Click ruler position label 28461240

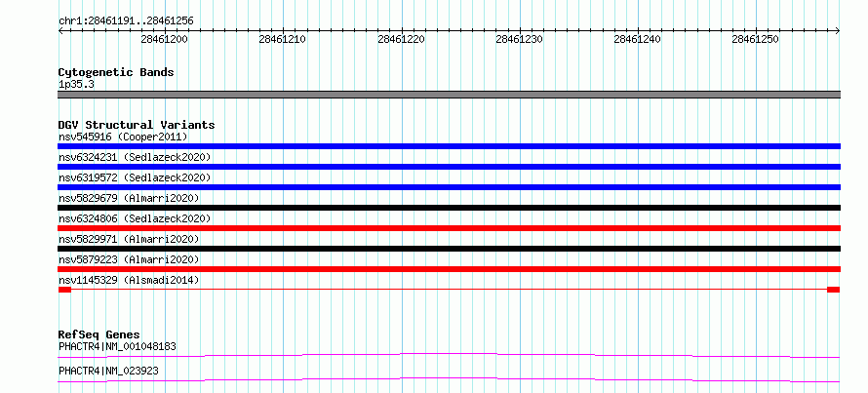[637, 39]
